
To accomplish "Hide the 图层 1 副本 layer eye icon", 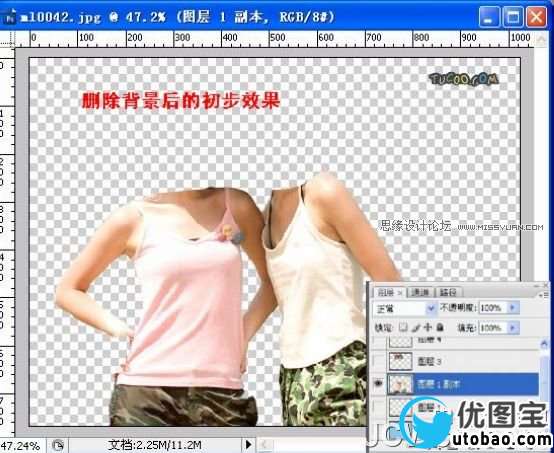I will [378, 384].
